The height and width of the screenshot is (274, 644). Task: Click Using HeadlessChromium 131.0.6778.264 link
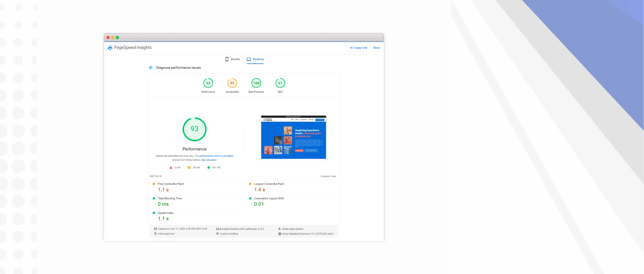tap(308, 234)
